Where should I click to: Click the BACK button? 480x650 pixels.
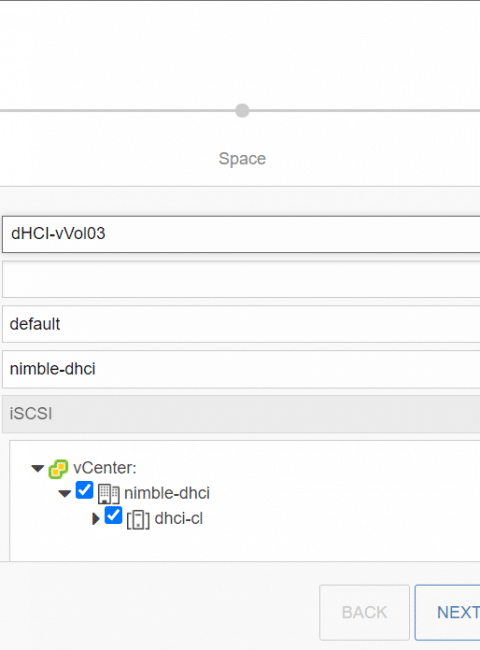pos(364,612)
